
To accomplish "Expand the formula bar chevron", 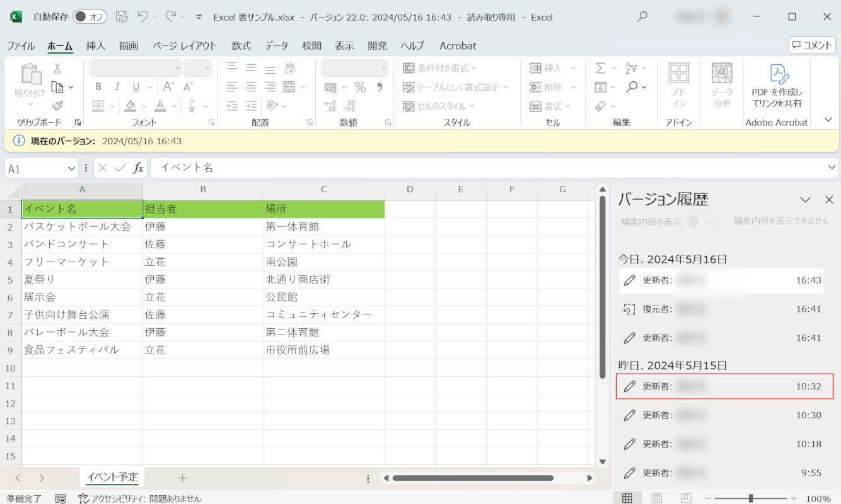I will click(x=832, y=167).
